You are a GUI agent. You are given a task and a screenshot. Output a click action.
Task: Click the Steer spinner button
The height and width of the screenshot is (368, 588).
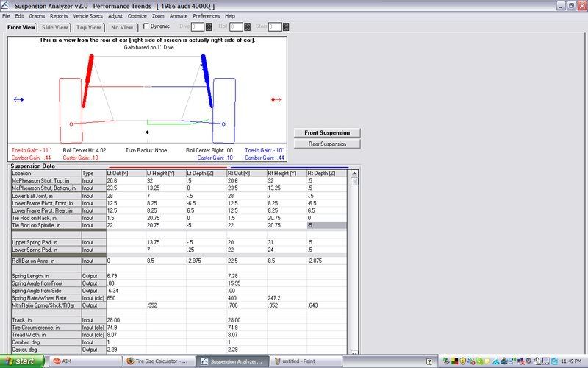tap(287, 27)
